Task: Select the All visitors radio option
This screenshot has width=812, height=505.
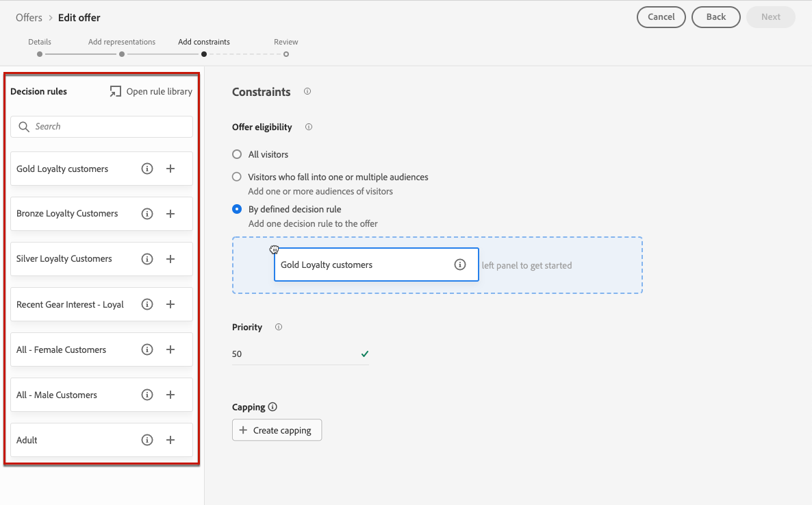Action: 237,154
